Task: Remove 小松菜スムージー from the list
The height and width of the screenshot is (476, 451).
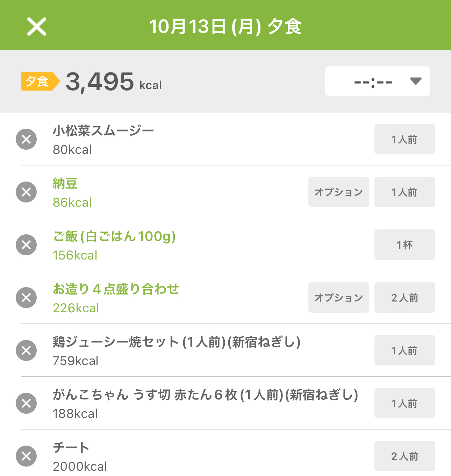Action: coord(26,139)
